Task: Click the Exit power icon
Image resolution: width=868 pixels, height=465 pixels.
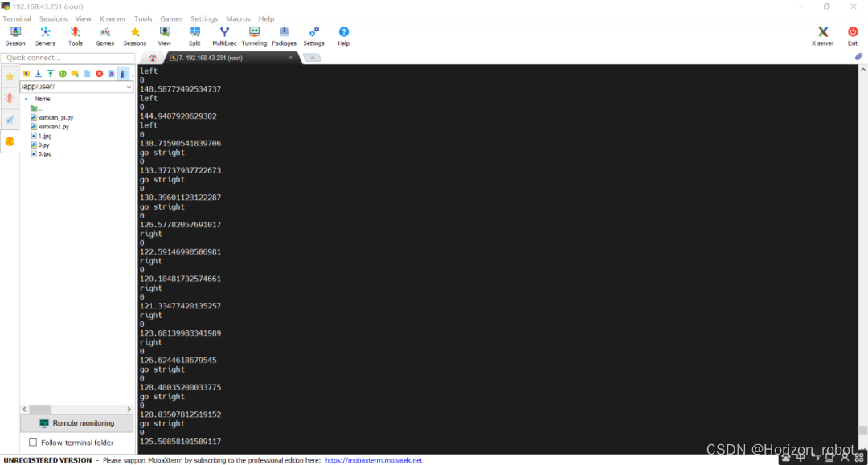Action: click(853, 36)
